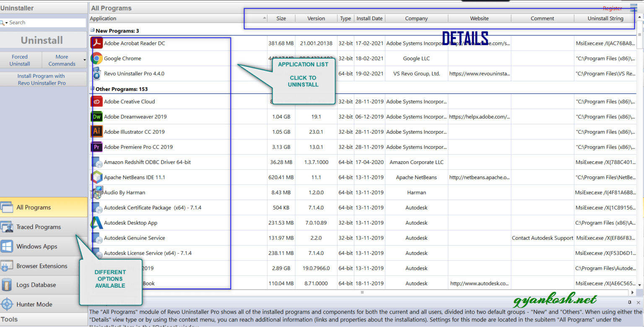Click the Apache NetBeans IDE 11.1 icon
The height and width of the screenshot is (327, 644).
97,177
